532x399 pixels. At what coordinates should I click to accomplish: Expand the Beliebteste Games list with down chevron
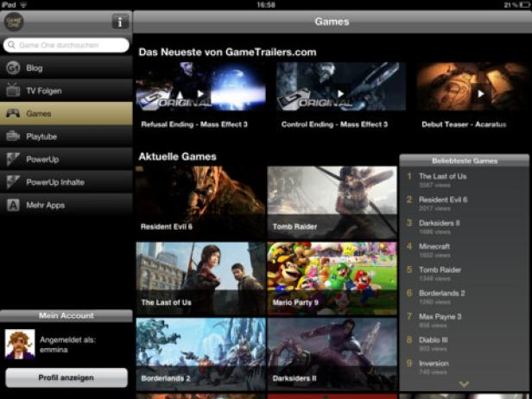click(x=464, y=383)
